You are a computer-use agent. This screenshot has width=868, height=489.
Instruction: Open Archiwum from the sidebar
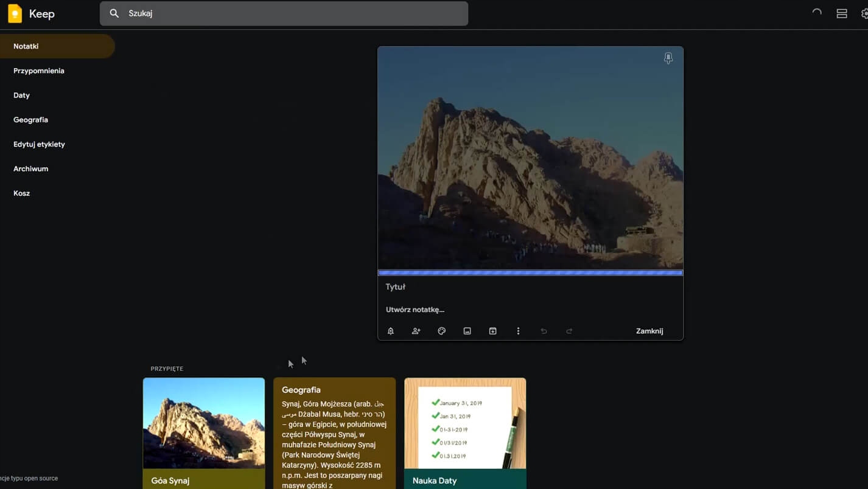pyautogui.click(x=30, y=168)
